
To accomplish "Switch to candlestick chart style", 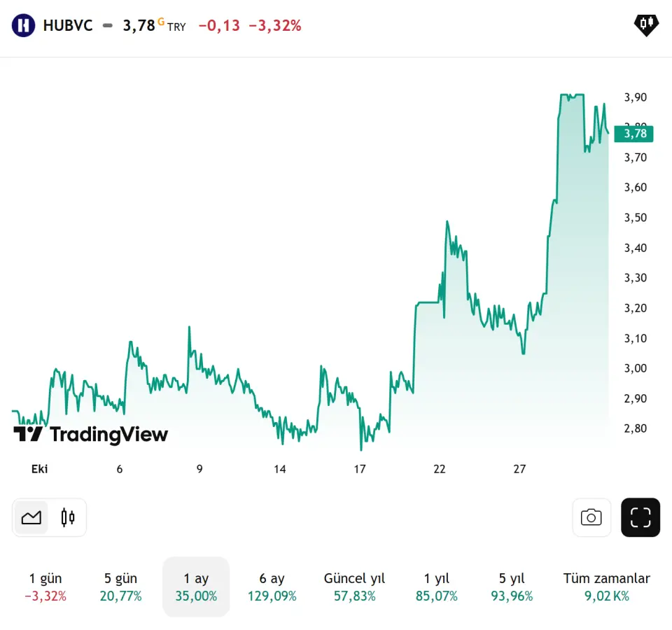I will [68, 517].
